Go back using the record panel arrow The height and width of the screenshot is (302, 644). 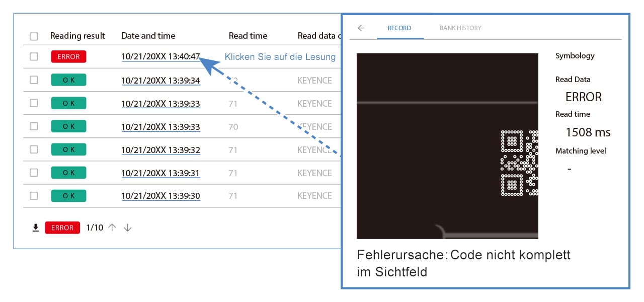(x=361, y=28)
